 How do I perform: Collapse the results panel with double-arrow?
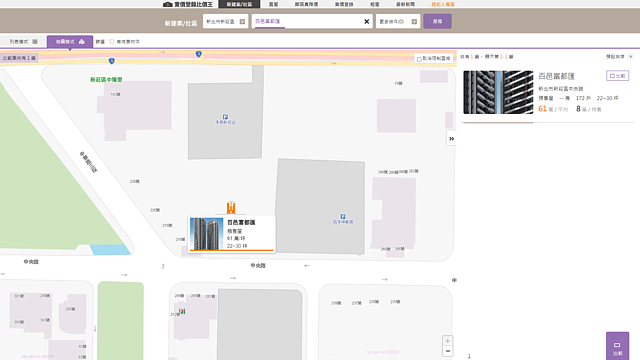[x=451, y=139]
